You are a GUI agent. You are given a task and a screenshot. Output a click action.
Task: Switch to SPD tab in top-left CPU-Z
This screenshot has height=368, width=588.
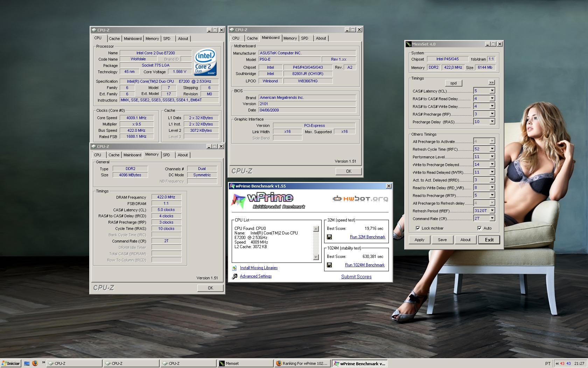[167, 39]
